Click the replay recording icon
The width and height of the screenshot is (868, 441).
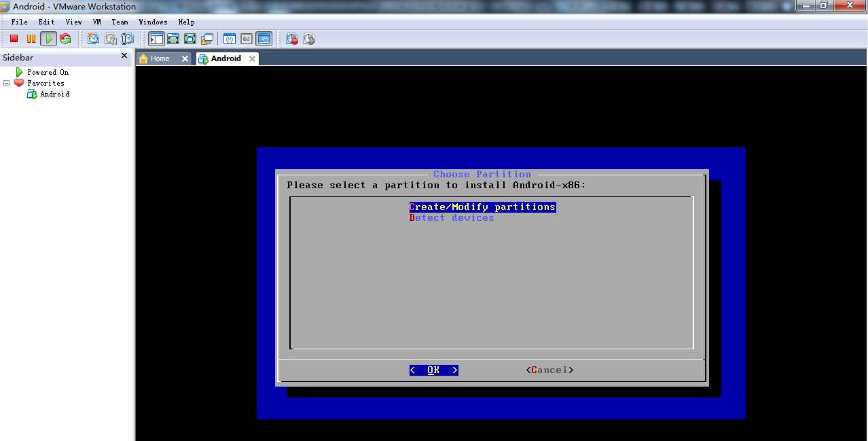coord(309,39)
